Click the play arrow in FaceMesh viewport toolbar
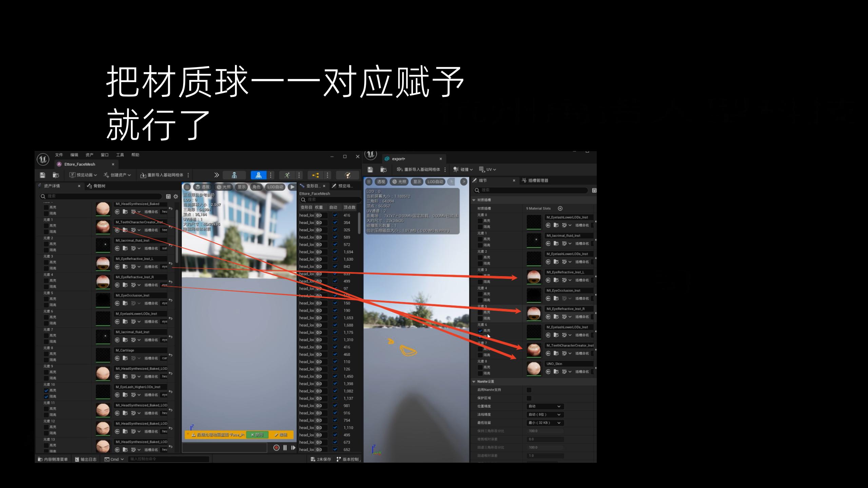868x488 pixels. [x=292, y=187]
